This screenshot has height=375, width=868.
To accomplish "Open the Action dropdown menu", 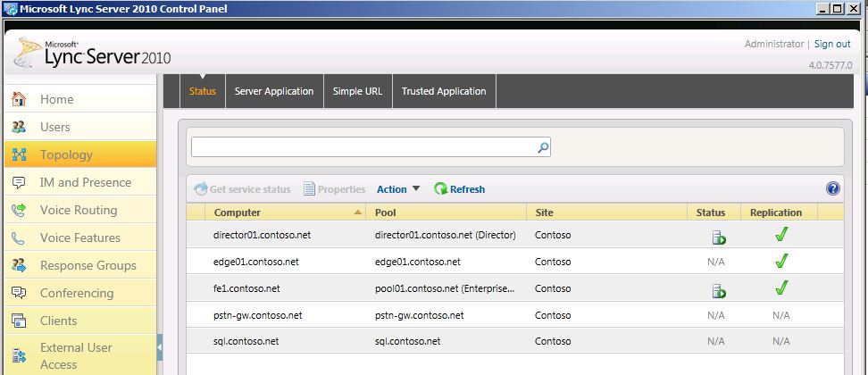I will [398, 189].
